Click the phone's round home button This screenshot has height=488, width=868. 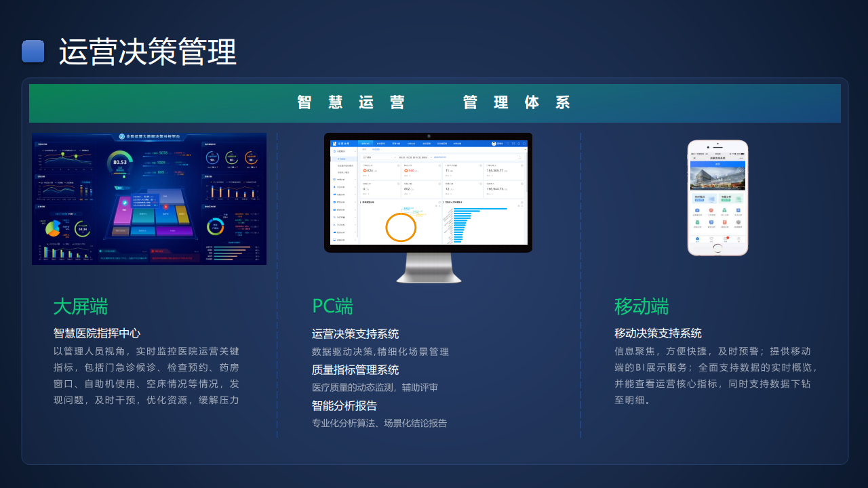[x=717, y=248]
